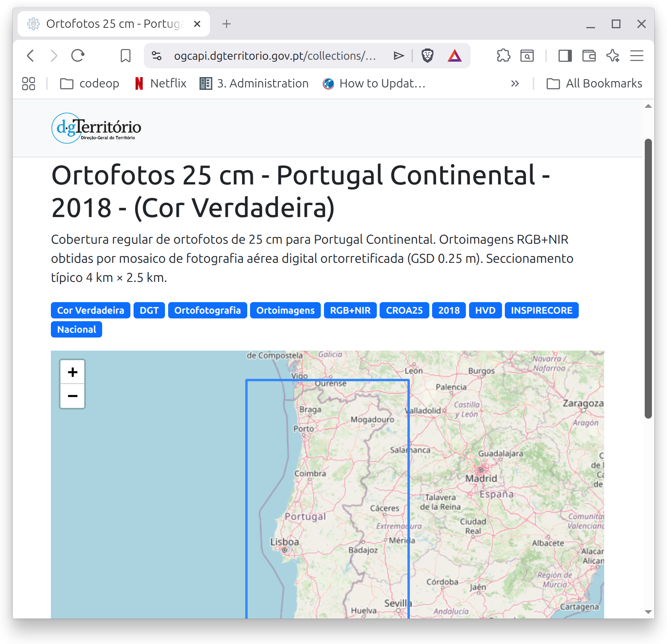The height and width of the screenshot is (644, 667).
Task: Click the dgTerritório logo
Action: point(96,128)
